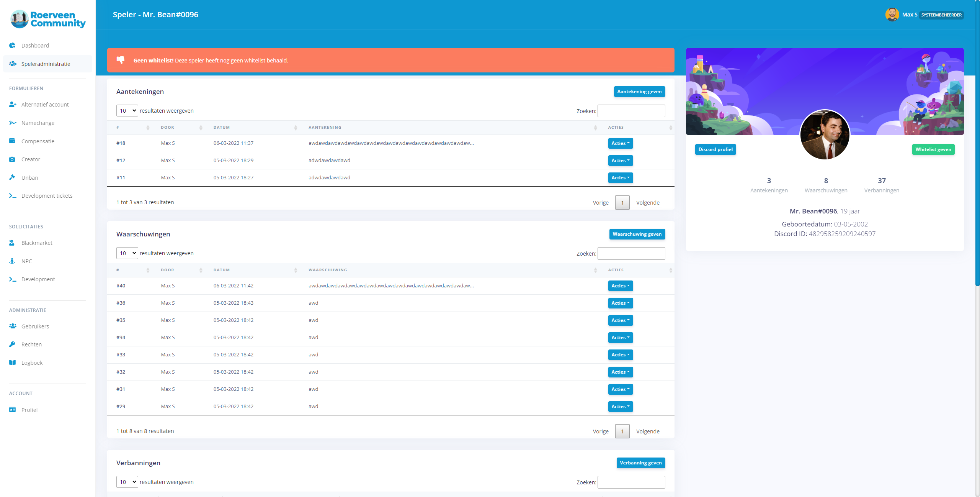Click the Unban gavel icon

pyautogui.click(x=12, y=177)
